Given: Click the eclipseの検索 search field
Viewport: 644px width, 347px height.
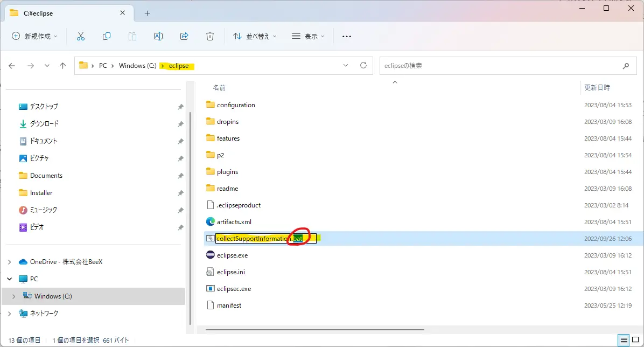Looking at the screenshot, I should 509,66.
